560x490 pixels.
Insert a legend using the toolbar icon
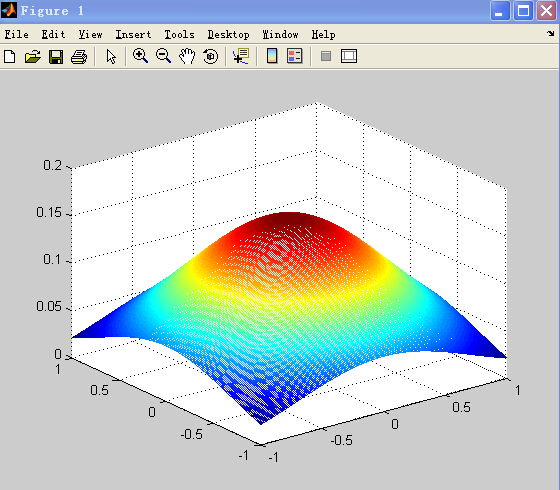click(x=295, y=56)
